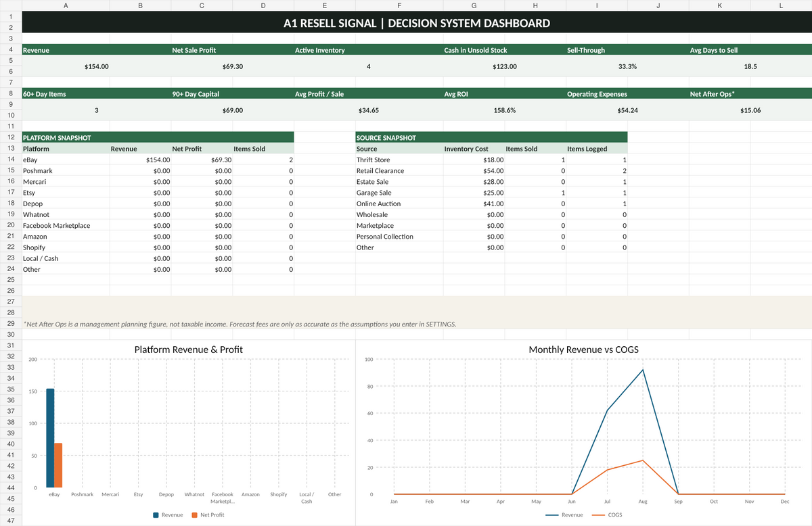Click the SOURCE SNAPSHOT section header

click(x=491, y=137)
